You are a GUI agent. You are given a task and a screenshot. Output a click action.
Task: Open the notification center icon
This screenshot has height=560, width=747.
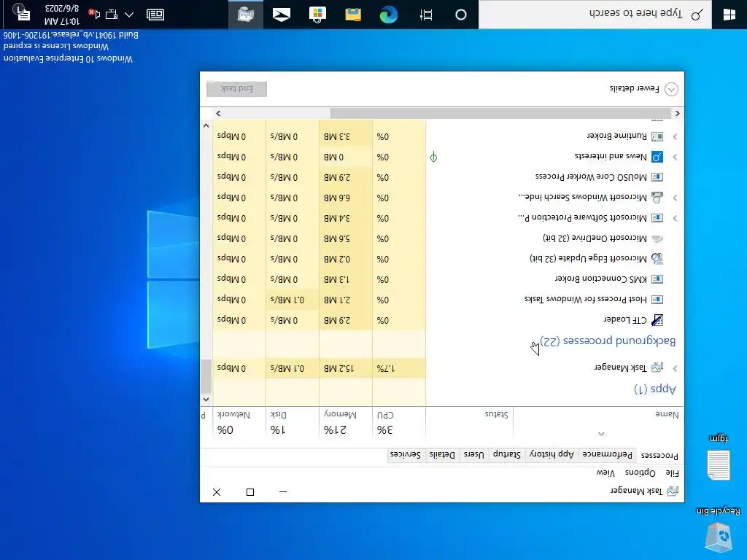pos(21,13)
